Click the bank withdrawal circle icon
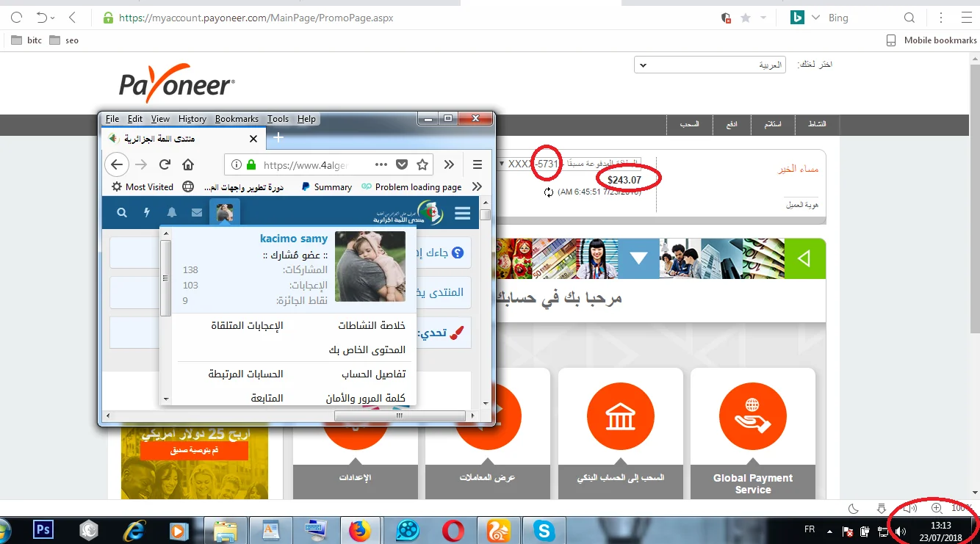 (x=620, y=417)
